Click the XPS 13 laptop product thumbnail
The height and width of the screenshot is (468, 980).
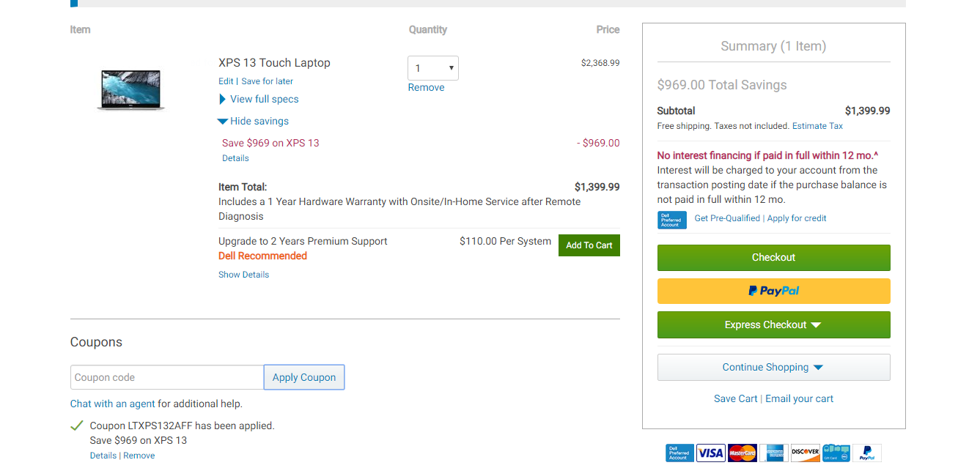point(130,90)
